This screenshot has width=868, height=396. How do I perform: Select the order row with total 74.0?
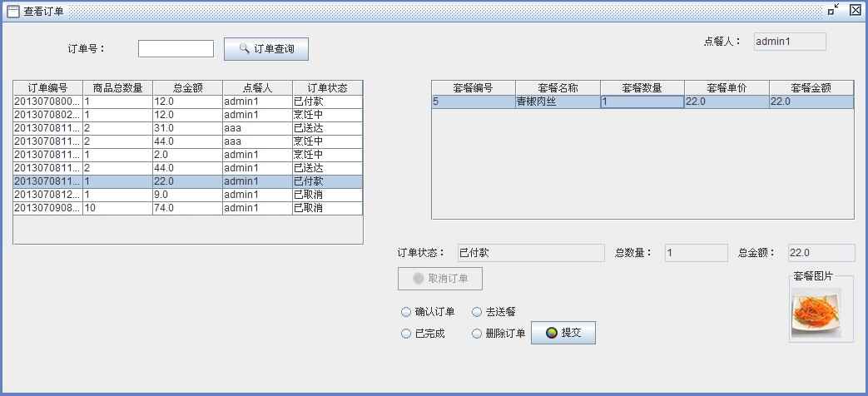click(187, 208)
